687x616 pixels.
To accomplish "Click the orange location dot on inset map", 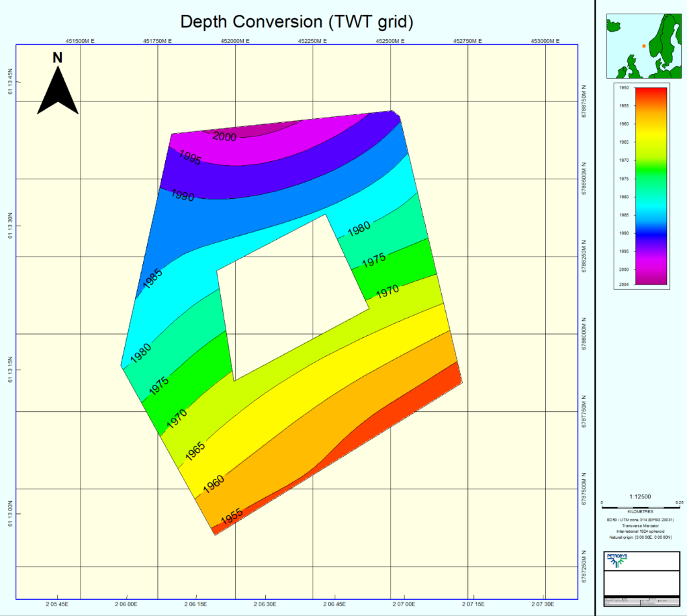I will [643, 46].
